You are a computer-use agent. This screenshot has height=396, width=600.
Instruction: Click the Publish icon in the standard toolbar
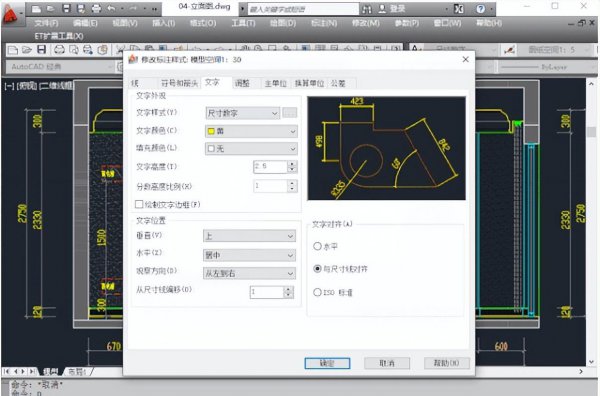88,49
